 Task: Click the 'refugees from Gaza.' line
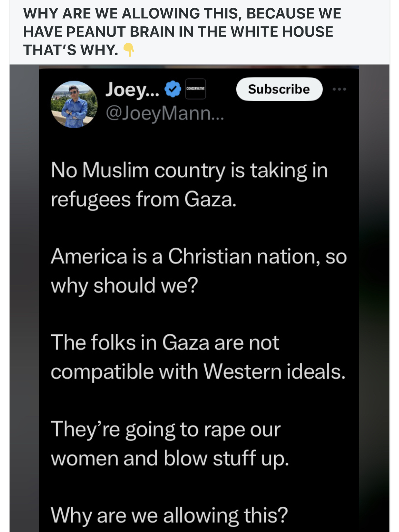(144, 199)
